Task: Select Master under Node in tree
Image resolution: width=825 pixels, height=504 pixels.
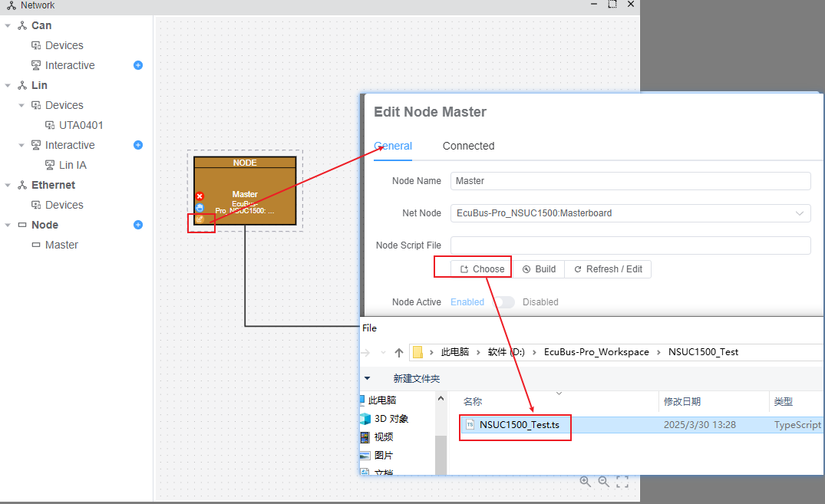Action: pyautogui.click(x=61, y=245)
